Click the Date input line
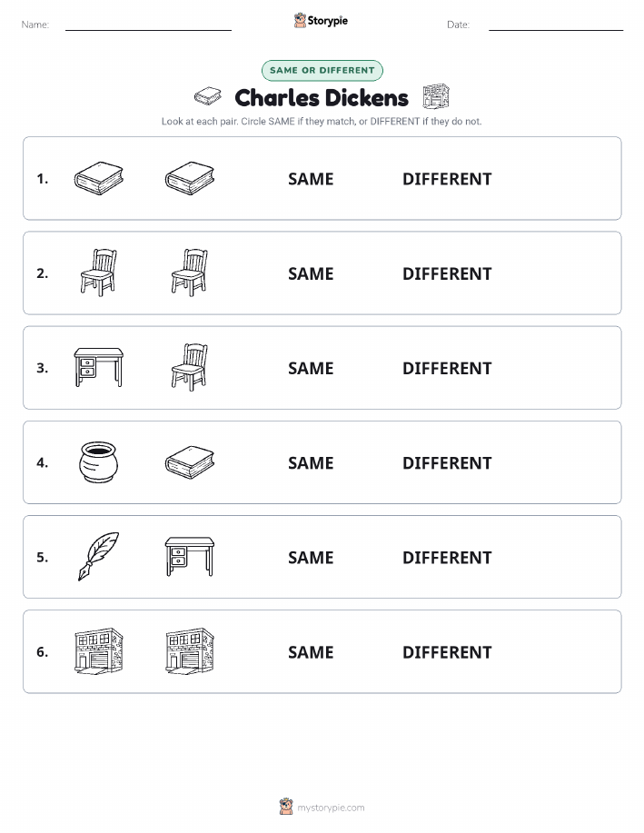Image resolution: width=644 pixels, height=833 pixels. pos(556,25)
